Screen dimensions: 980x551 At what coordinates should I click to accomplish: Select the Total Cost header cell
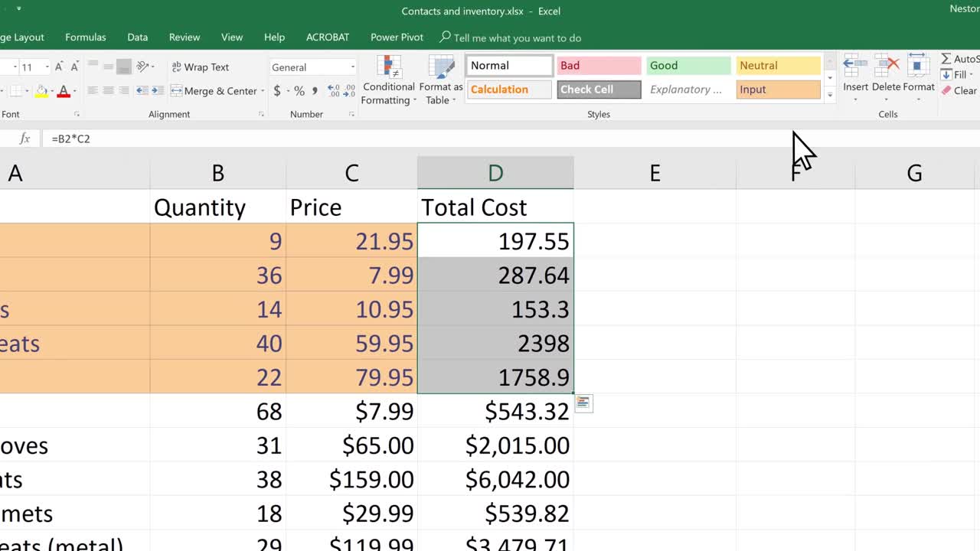pos(495,207)
